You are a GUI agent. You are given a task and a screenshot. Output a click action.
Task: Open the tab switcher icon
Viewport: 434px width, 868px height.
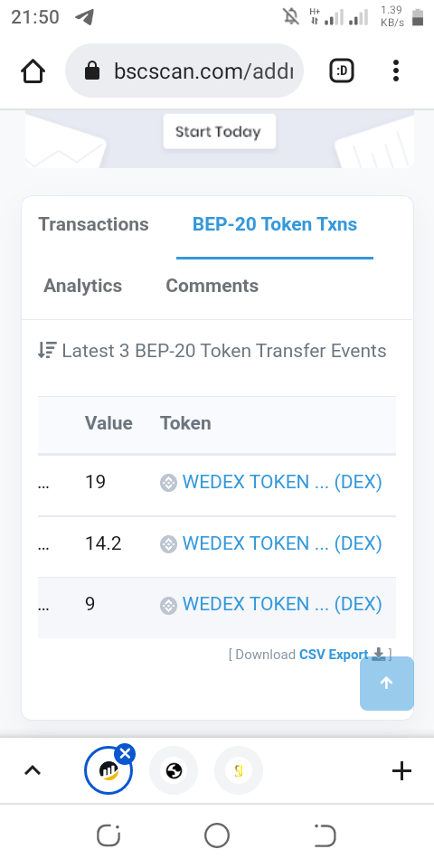tap(342, 71)
